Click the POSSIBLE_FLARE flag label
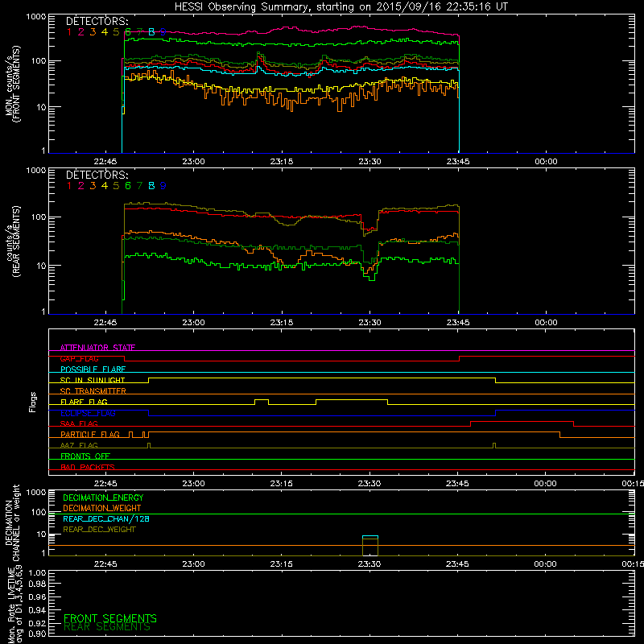The width and height of the screenshot is (644, 644). [93, 369]
